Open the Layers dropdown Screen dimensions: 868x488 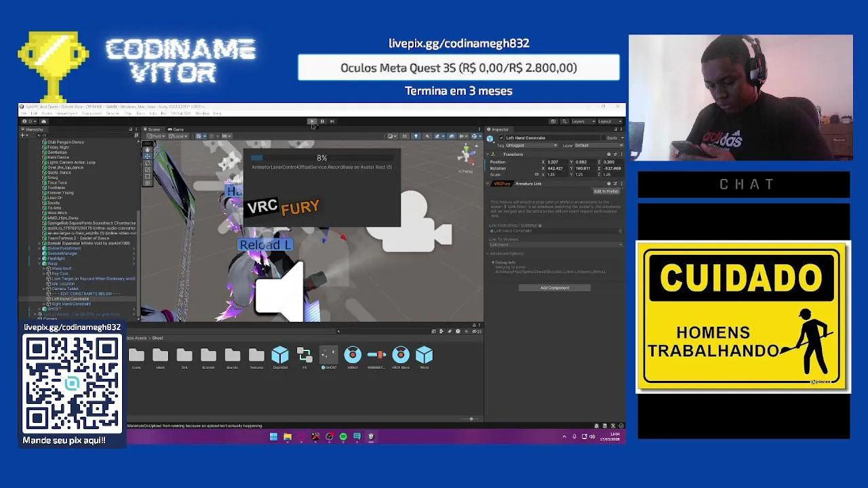click(x=583, y=121)
